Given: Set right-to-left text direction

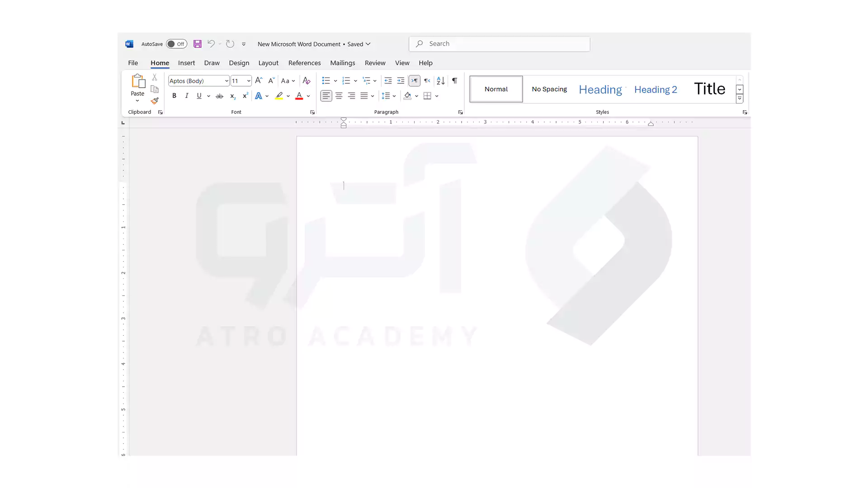Looking at the screenshot, I should click(x=427, y=80).
